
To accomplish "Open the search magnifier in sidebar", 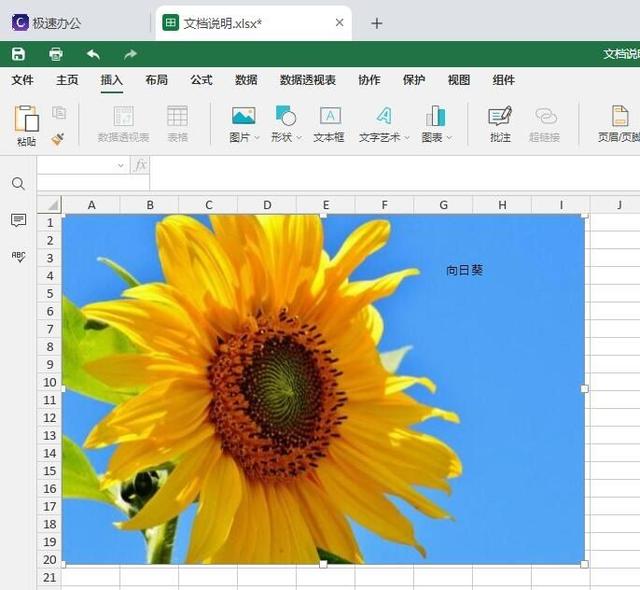I will tap(18, 184).
